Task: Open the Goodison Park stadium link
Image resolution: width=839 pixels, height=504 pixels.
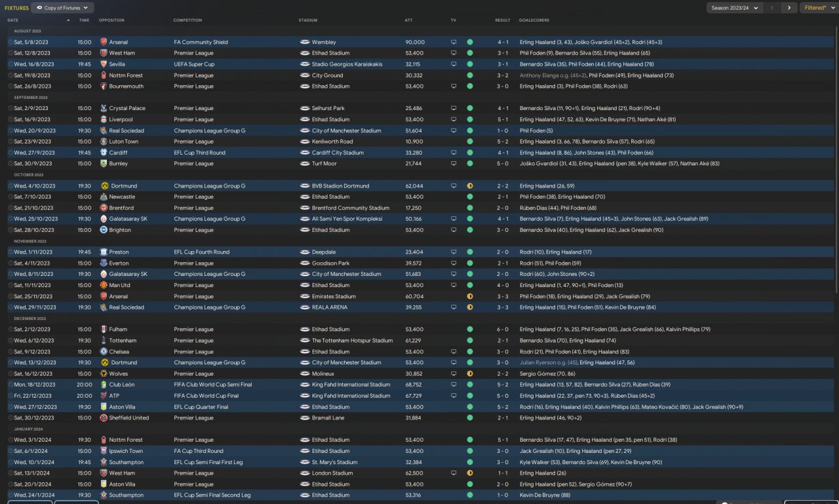Action: [331, 263]
